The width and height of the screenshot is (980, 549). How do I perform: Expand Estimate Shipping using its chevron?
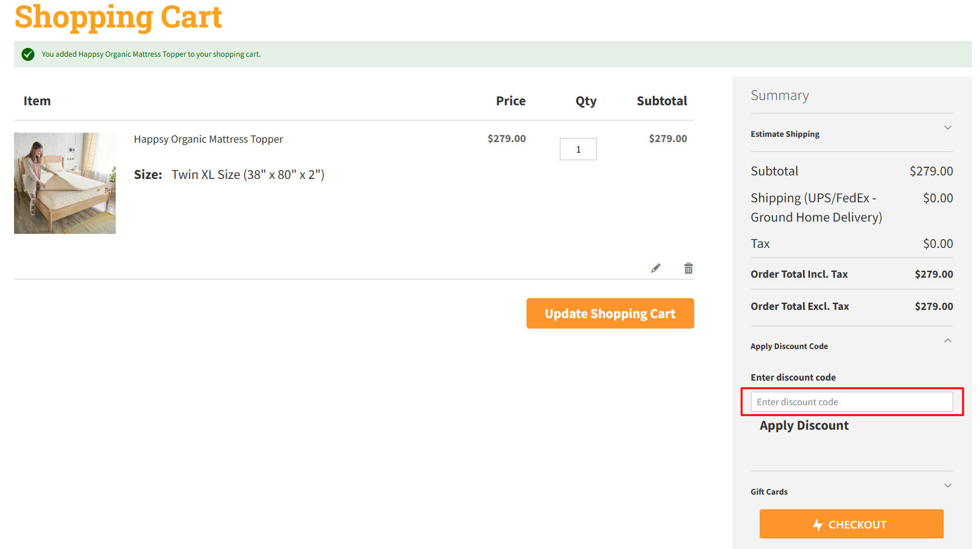[x=948, y=127]
